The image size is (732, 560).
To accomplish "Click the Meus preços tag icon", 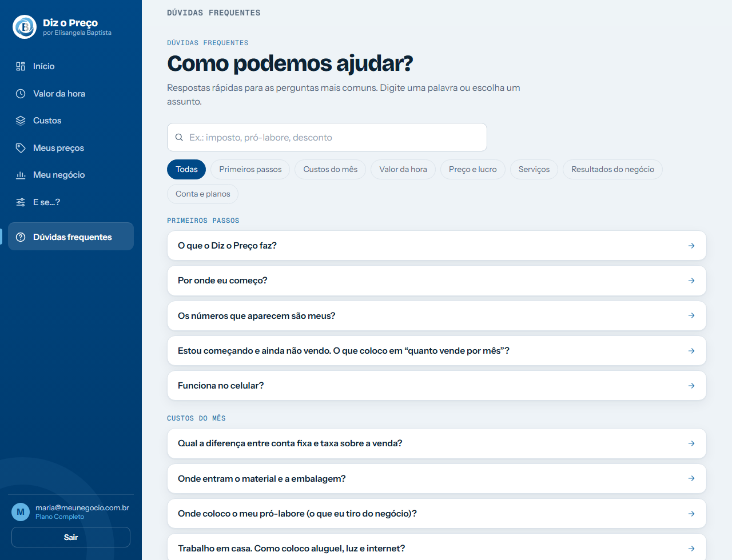I will point(21,148).
